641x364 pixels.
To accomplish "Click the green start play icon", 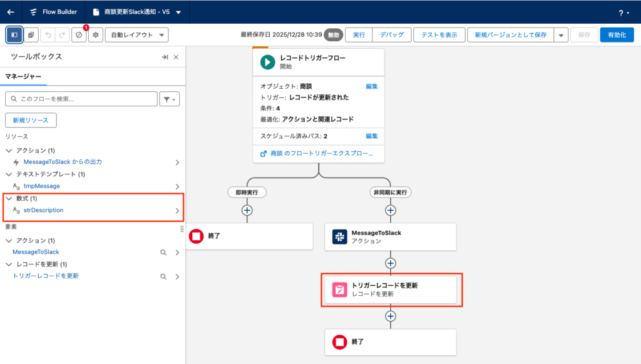I will (267, 61).
